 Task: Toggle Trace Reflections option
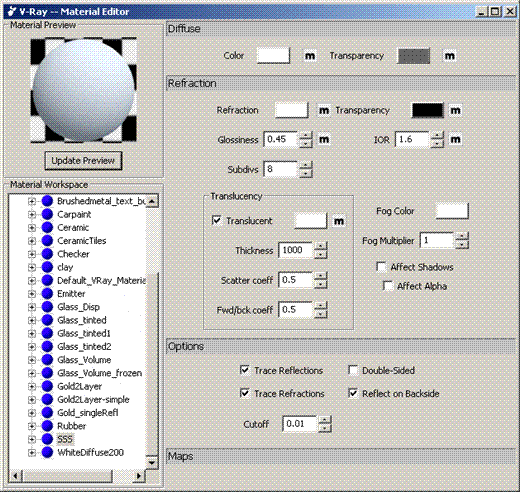(x=244, y=370)
